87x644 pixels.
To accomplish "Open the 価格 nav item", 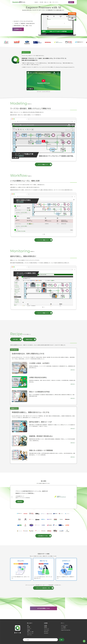I will (50, 2).
